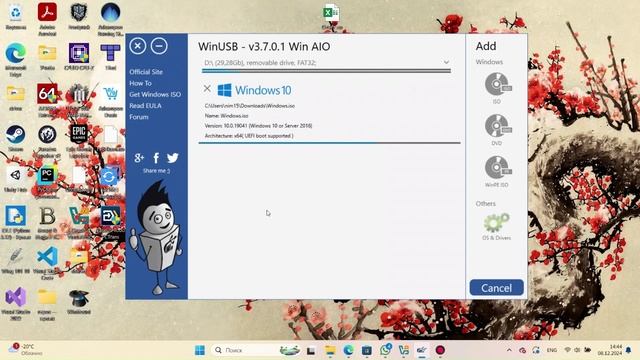Click the taskbar search box
Screen dimensions: 640x360
tap(257, 350)
